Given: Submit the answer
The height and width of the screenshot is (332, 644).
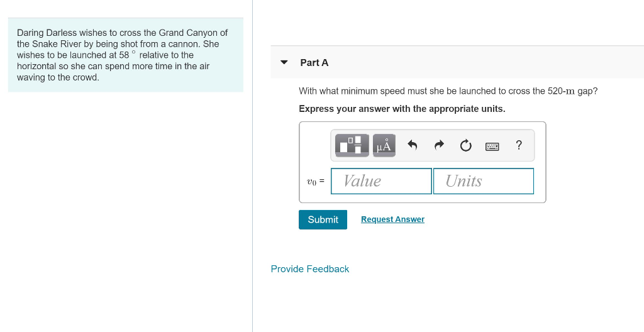Looking at the screenshot, I should [323, 219].
